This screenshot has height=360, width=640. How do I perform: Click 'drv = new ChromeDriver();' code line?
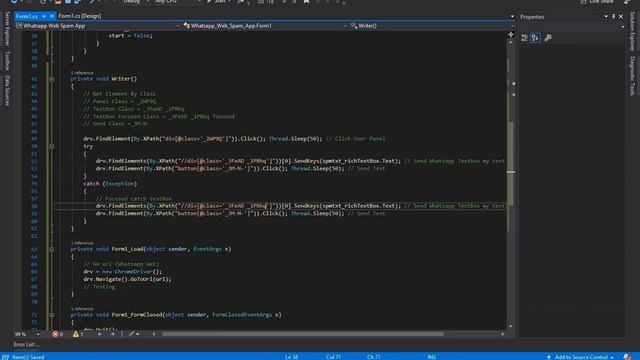pyautogui.click(x=123, y=271)
